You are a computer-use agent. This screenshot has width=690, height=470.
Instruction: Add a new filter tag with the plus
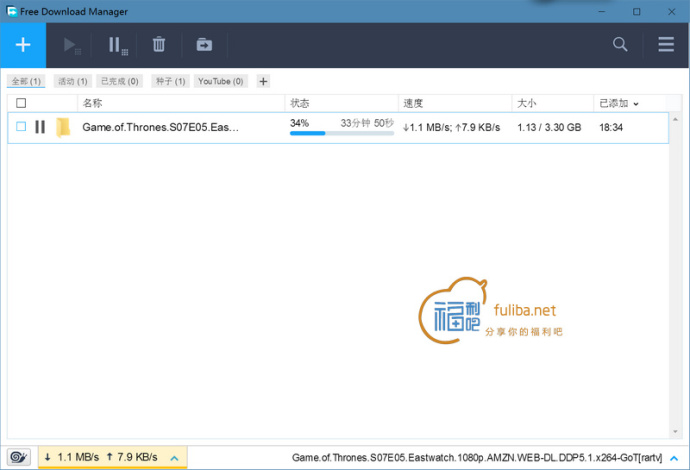(x=263, y=81)
